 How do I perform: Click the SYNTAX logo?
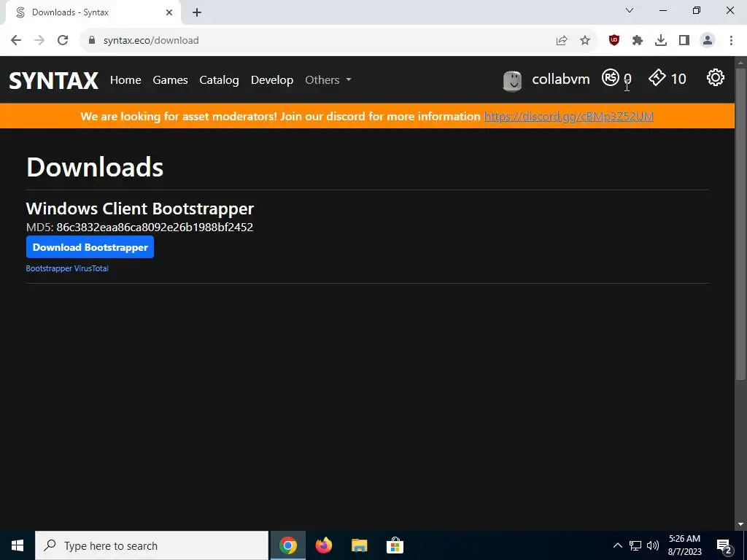54,80
